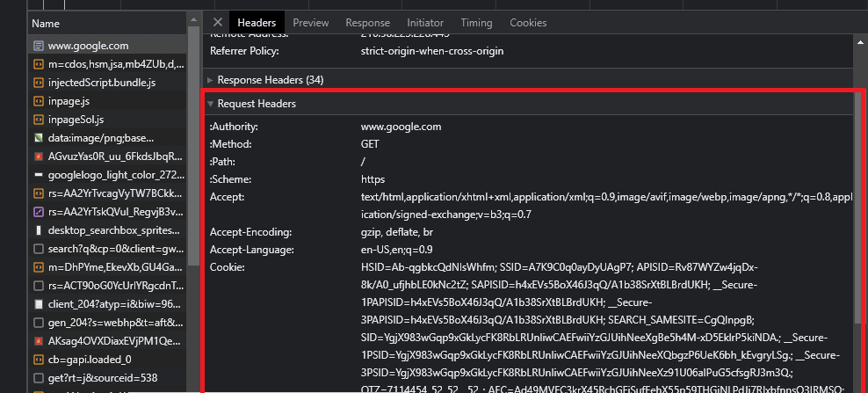Select the gen_204?s=webhp request
Image resolution: width=868 pixels, height=393 pixels.
coord(108,322)
